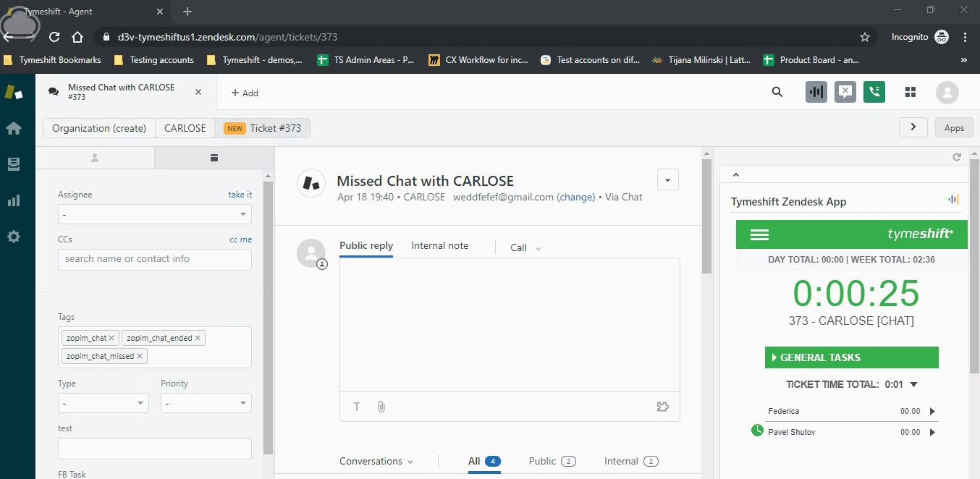
Task: Open the Talk phone icon in top bar
Action: pos(874,92)
